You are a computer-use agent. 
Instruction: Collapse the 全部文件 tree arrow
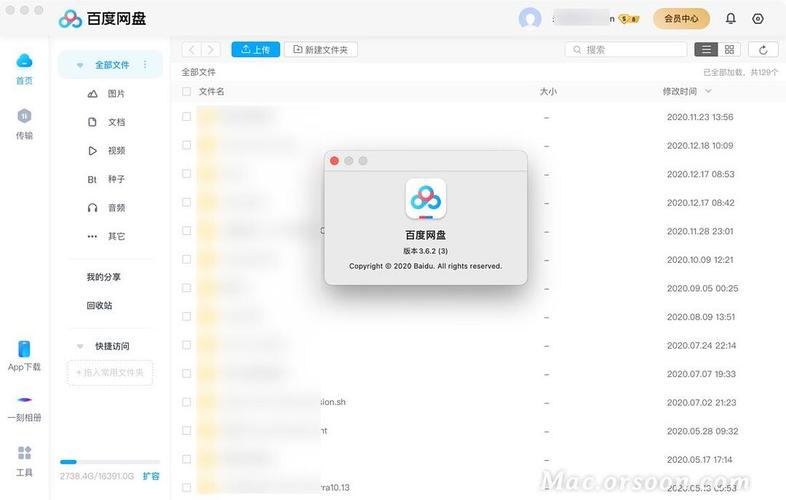80,65
